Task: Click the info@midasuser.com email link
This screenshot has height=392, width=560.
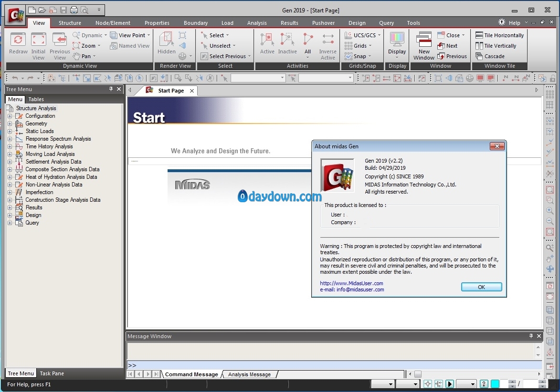Action: [360, 289]
